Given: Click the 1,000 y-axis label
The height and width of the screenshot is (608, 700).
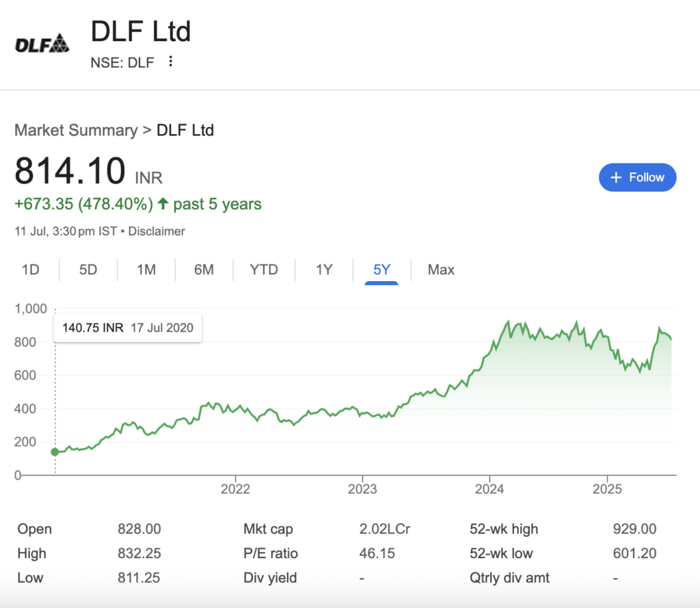Looking at the screenshot, I should tap(31, 308).
